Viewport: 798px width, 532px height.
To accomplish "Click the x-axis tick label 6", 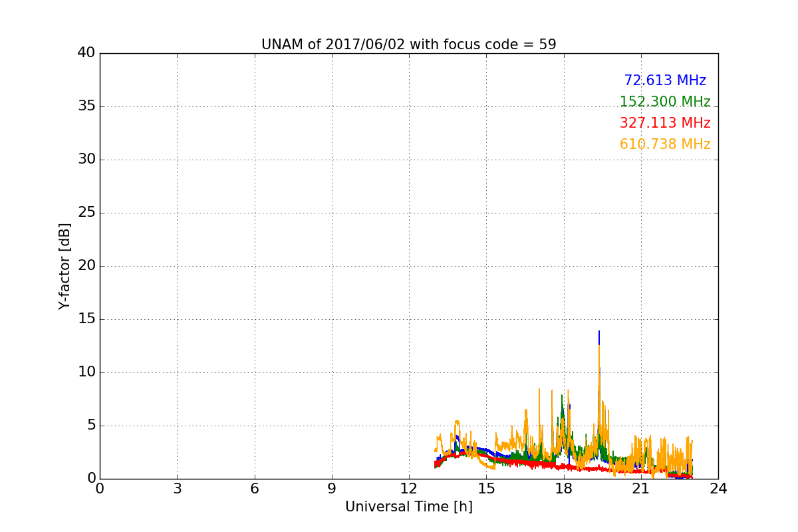I will (254, 489).
